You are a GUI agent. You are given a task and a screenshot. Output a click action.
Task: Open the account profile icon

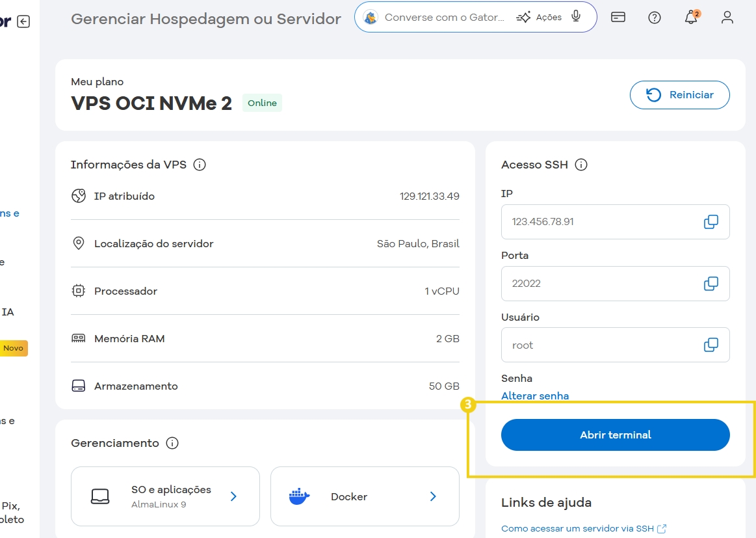tap(727, 18)
